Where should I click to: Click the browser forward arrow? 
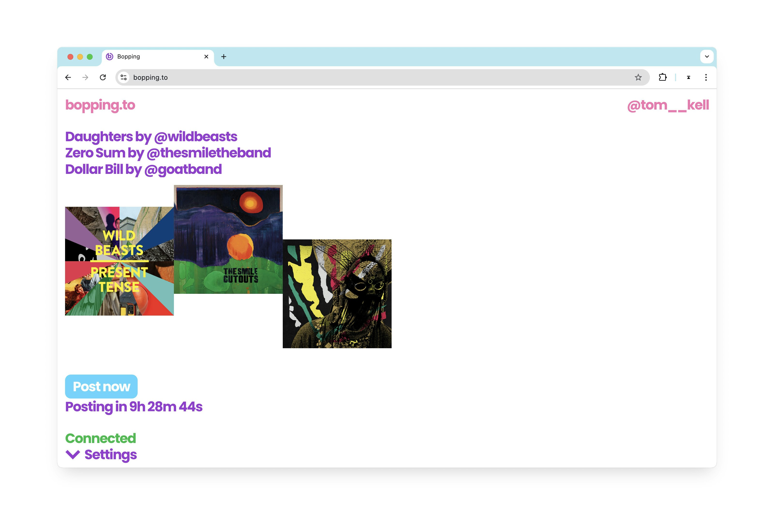click(x=85, y=77)
